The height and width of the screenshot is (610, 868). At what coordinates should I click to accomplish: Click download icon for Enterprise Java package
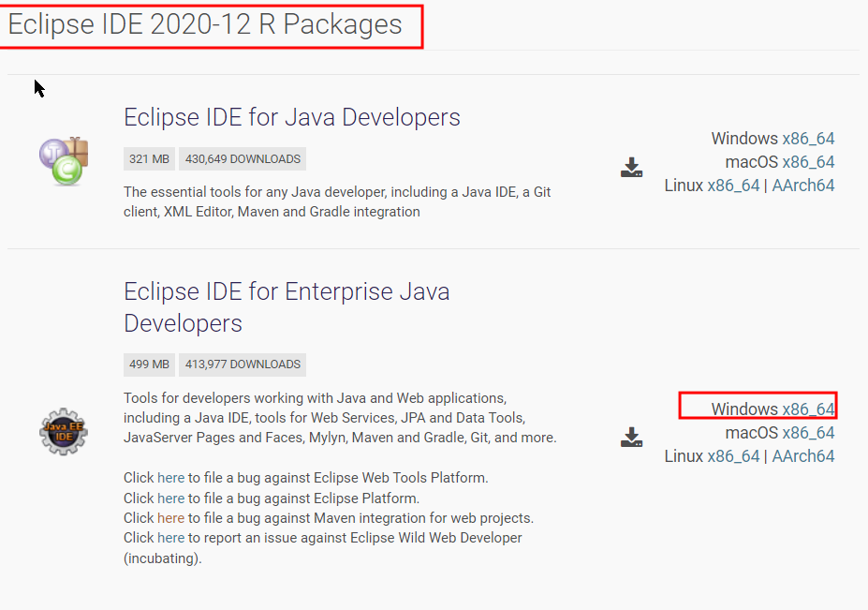point(631,438)
